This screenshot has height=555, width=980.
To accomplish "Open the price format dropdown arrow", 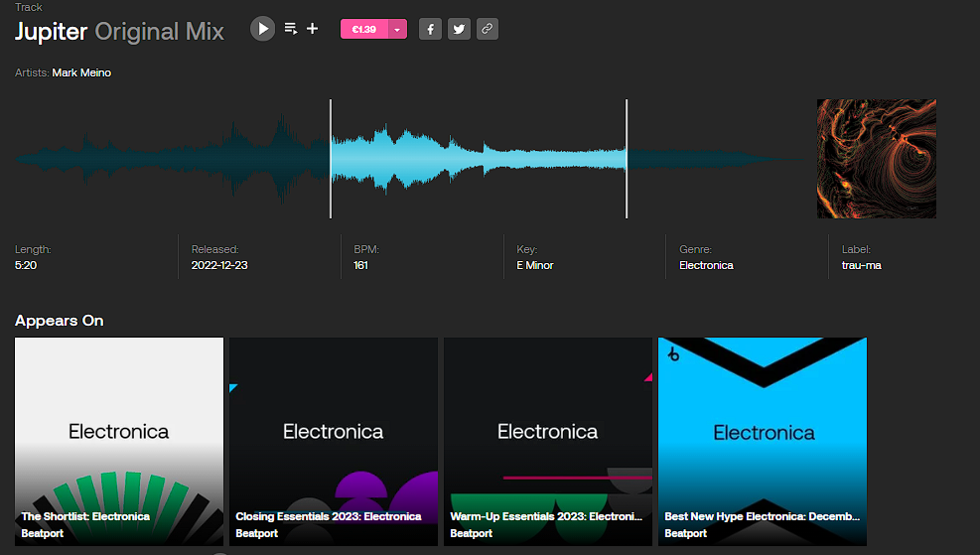I will [x=397, y=30].
